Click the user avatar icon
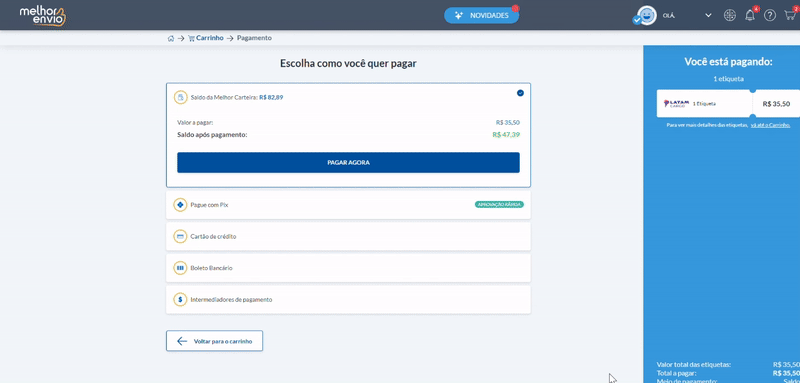Viewport: 800px width, 383px height. point(647,15)
